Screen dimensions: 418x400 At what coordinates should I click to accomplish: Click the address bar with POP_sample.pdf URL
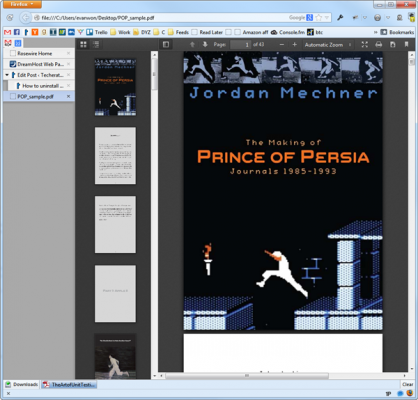coord(160,18)
